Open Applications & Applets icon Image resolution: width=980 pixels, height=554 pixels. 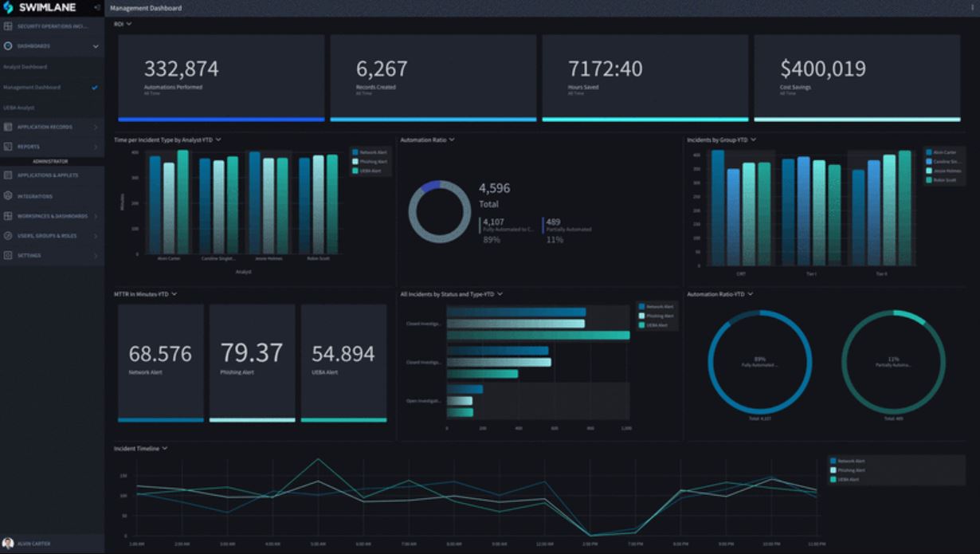8,175
